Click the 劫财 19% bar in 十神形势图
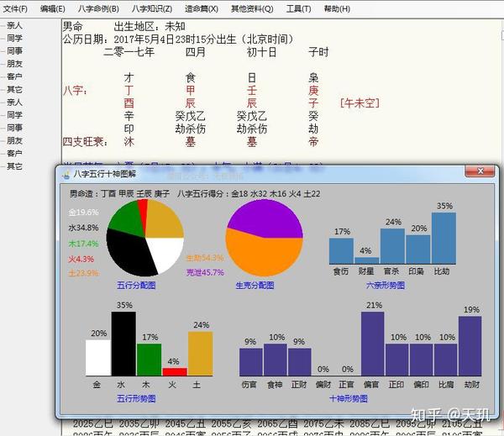 [x=470, y=346]
